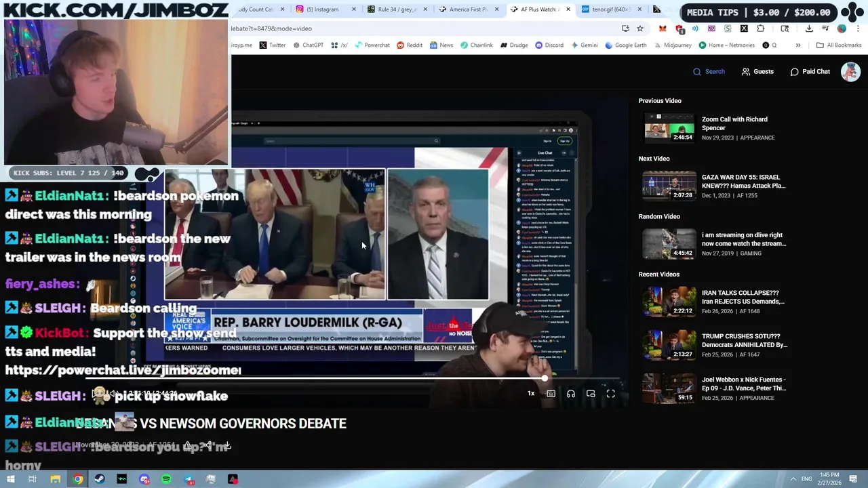Click the download icon below video title
This screenshot has width=868, height=488.
pyautogui.click(x=228, y=445)
